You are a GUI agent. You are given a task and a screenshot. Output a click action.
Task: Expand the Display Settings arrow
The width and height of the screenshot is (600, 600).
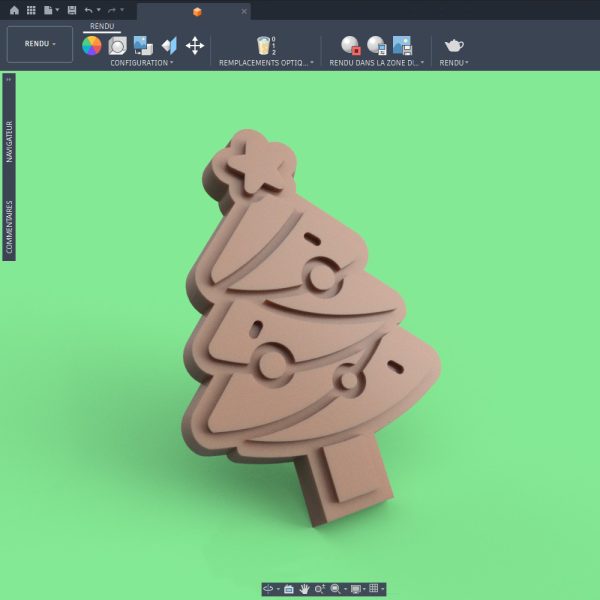click(364, 589)
